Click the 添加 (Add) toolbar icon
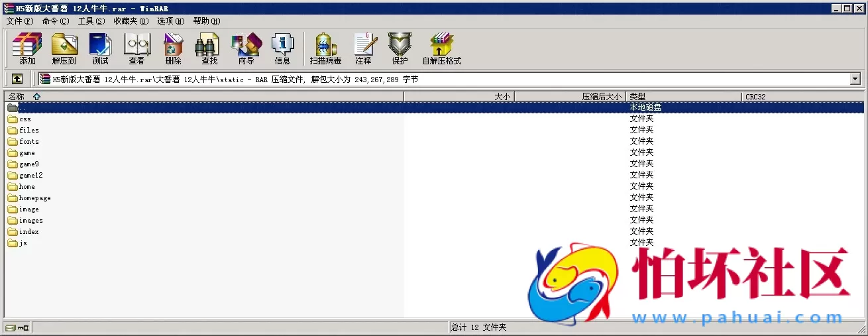This screenshot has height=336, width=868. coord(27,49)
